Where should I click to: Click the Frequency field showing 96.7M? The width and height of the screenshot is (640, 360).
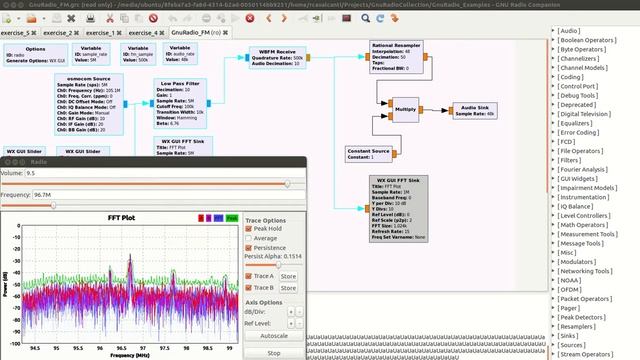169,195
